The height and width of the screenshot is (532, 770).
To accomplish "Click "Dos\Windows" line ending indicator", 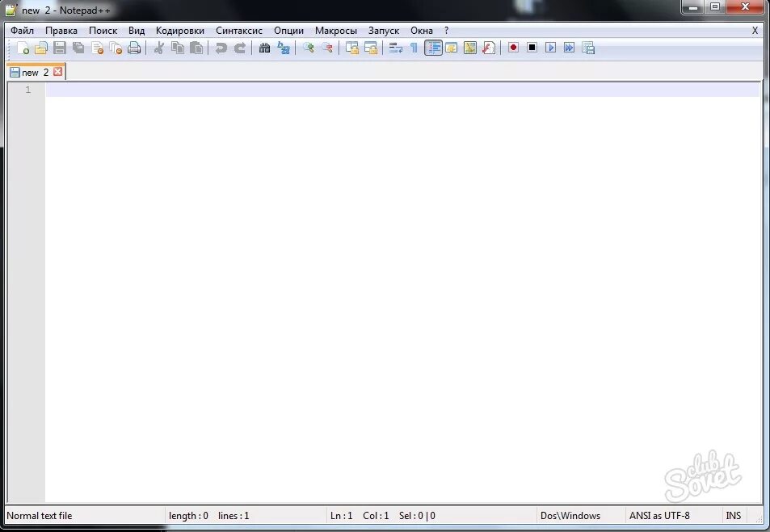I will coord(570,516).
